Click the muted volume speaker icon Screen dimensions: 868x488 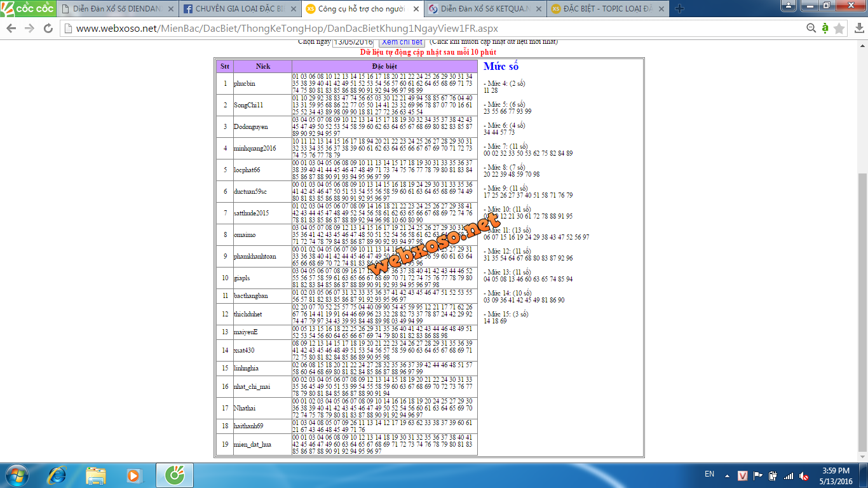tap(804, 475)
